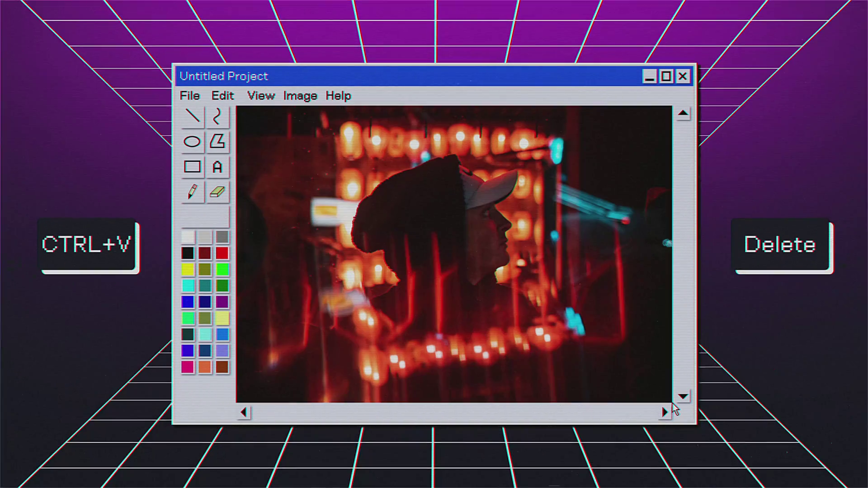Open the Help menu
Screen dimensions: 868x488
coord(338,96)
